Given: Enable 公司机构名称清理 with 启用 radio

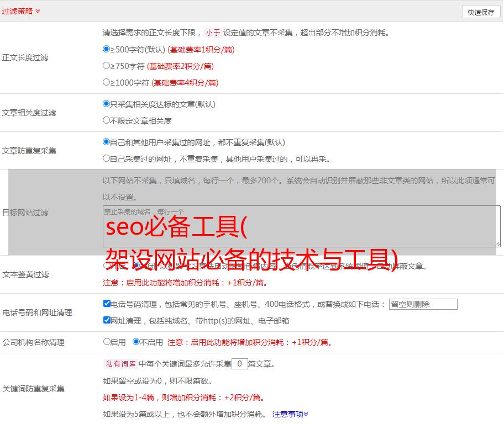Looking at the screenshot, I should point(107,342).
